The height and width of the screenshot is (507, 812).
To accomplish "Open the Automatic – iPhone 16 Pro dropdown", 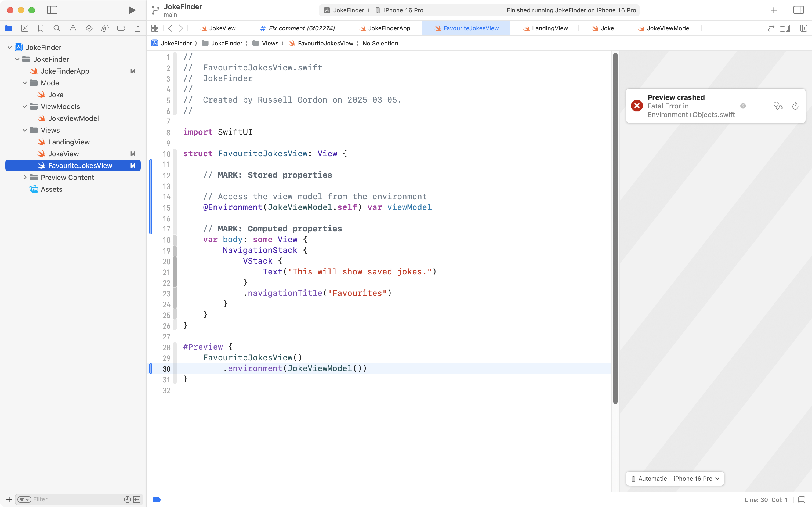I will [675, 479].
